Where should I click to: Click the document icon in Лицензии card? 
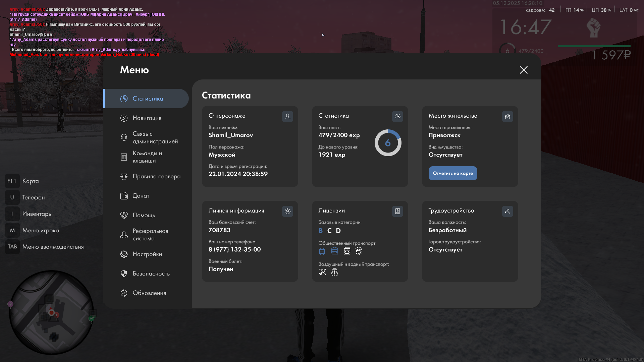[x=397, y=211]
